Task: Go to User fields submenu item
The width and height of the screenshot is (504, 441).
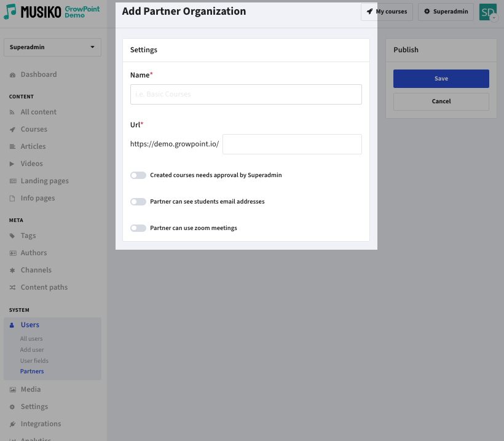Action: (x=34, y=361)
